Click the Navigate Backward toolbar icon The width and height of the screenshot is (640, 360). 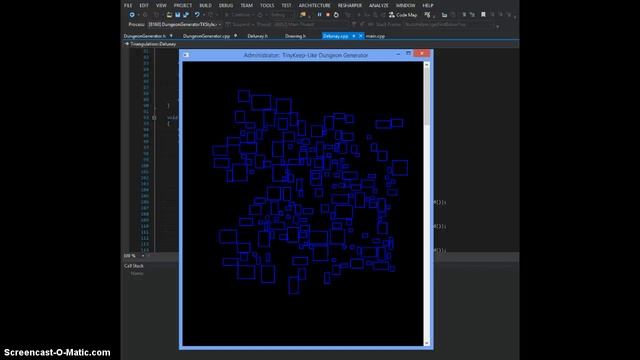132,15
